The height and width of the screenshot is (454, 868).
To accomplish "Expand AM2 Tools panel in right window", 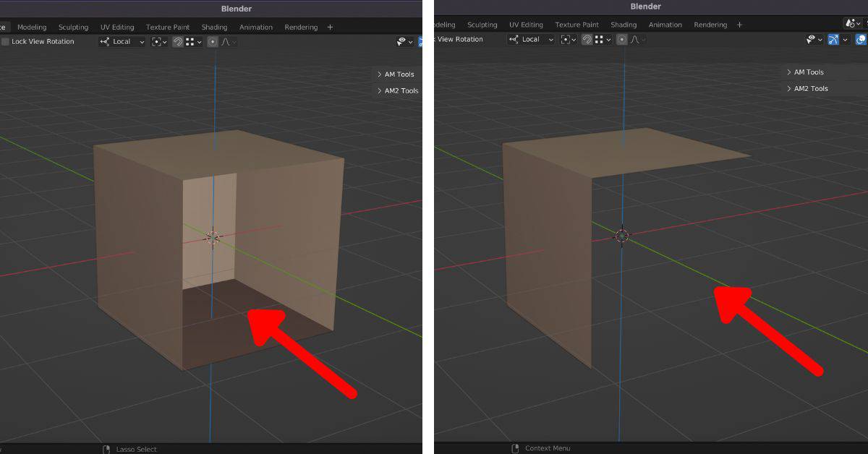I will [807, 89].
